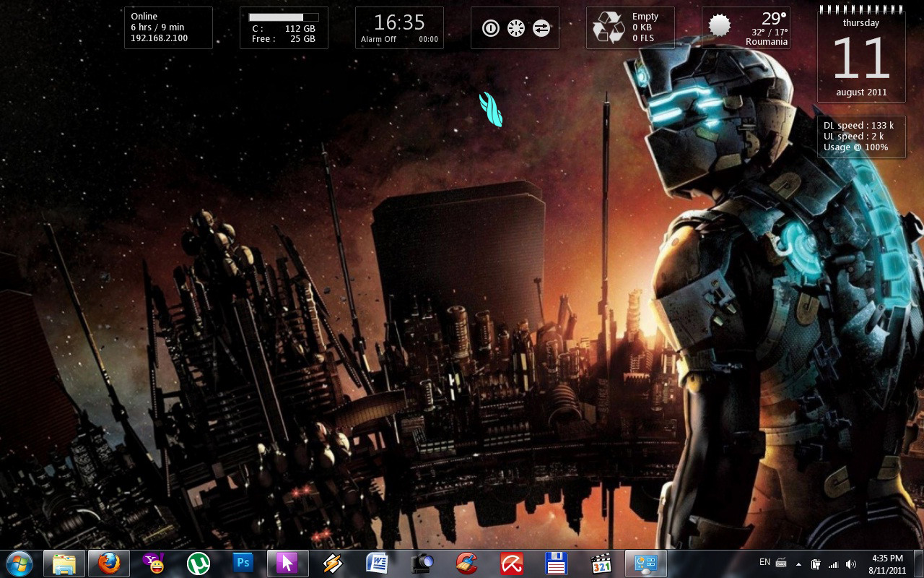Open the EN language selector
Screen dimensions: 924x578
pos(764,562)
